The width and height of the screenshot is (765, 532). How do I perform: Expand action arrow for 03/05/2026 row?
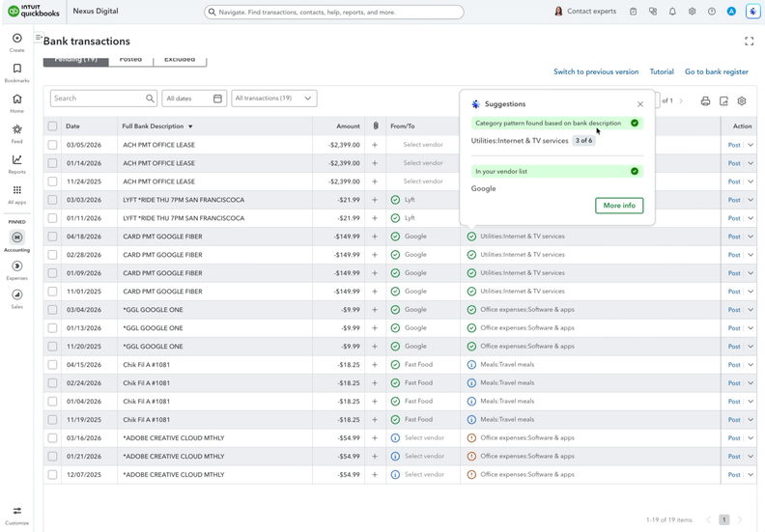pos(751,145)
